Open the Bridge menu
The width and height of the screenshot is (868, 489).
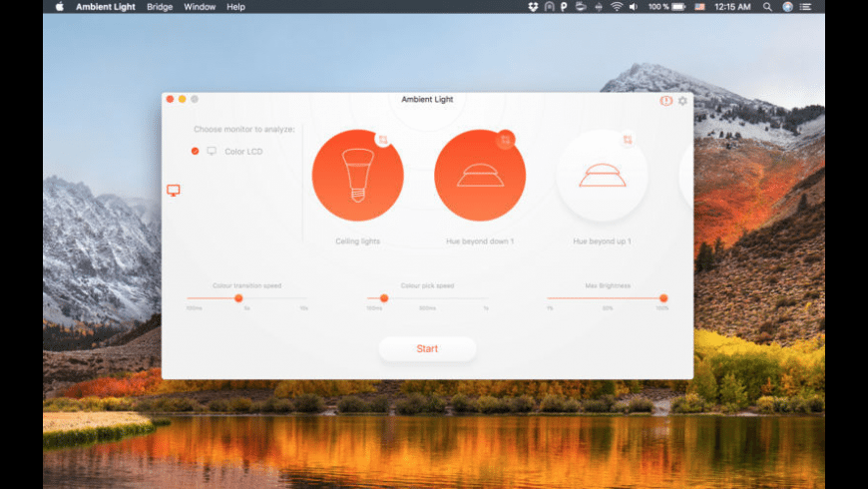point(160,7)
